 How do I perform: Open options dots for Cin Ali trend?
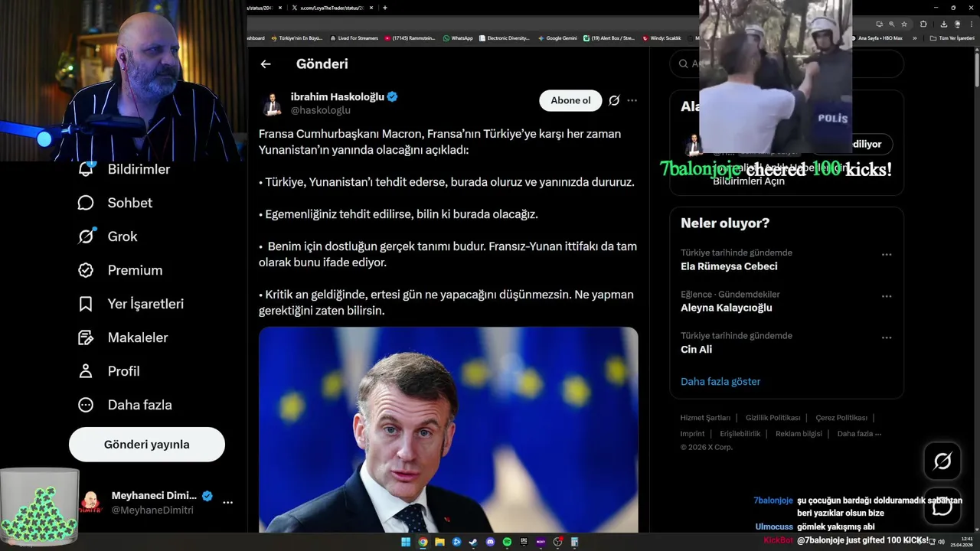[x=887, y=337]
